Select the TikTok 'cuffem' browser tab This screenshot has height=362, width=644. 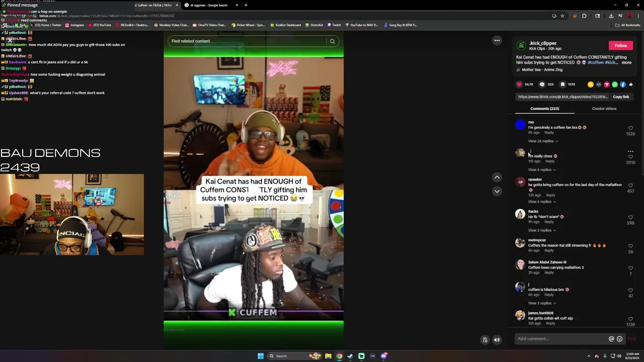153,5
